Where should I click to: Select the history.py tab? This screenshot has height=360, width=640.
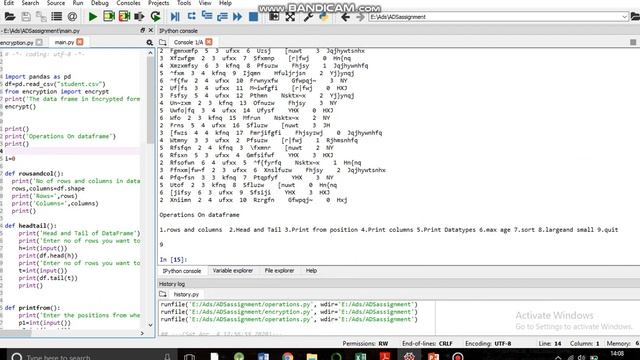click(186, 294)
